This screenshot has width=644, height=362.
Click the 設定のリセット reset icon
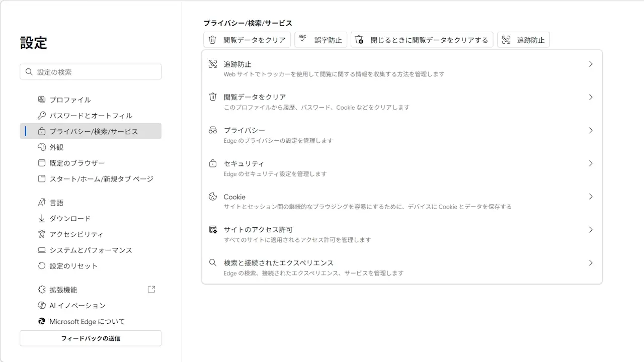42,266
